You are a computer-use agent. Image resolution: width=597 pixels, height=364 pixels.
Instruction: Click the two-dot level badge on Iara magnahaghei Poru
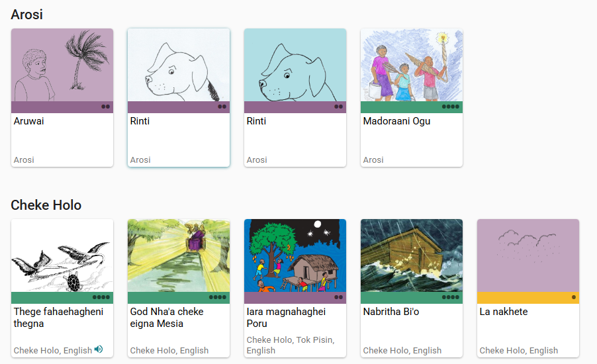(338, 297)
